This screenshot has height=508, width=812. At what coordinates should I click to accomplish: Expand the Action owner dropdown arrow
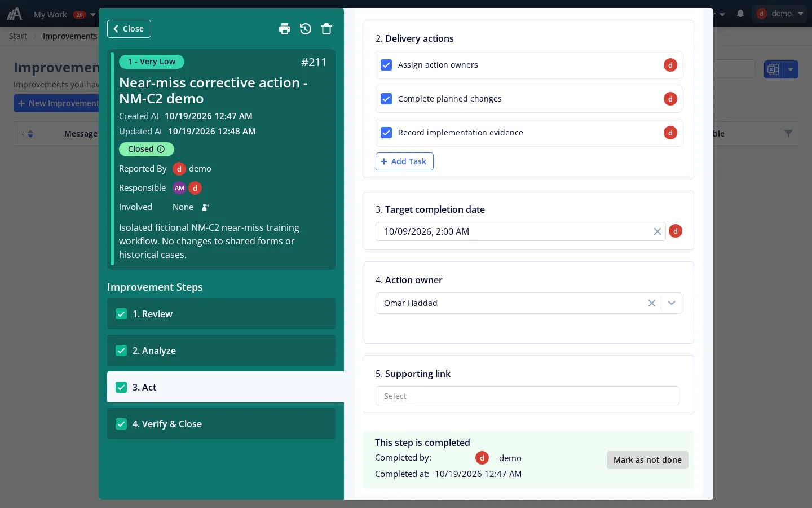click(671, 303)
